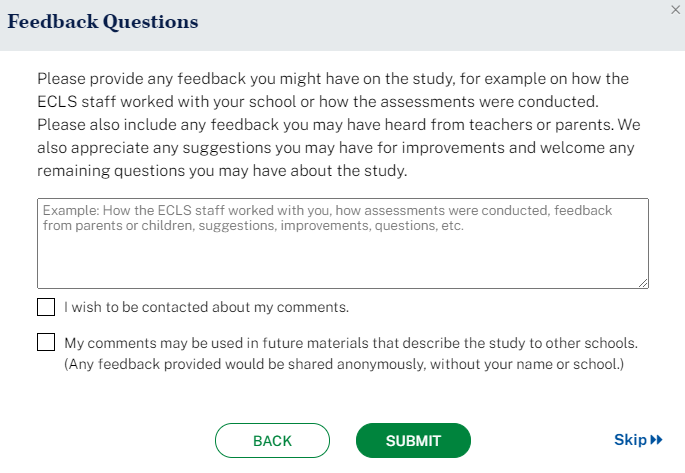Click the BACK button
The height and width of the screenshot is (473, 685).
pyautogui.click(x=272, y=440)
